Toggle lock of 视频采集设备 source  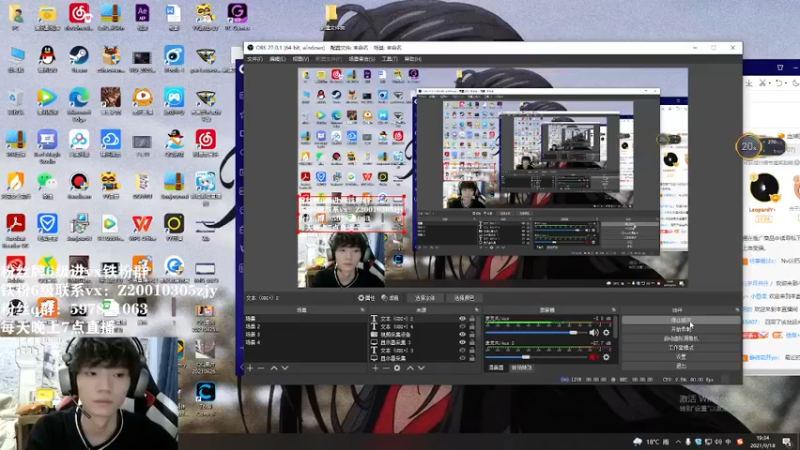472,335
